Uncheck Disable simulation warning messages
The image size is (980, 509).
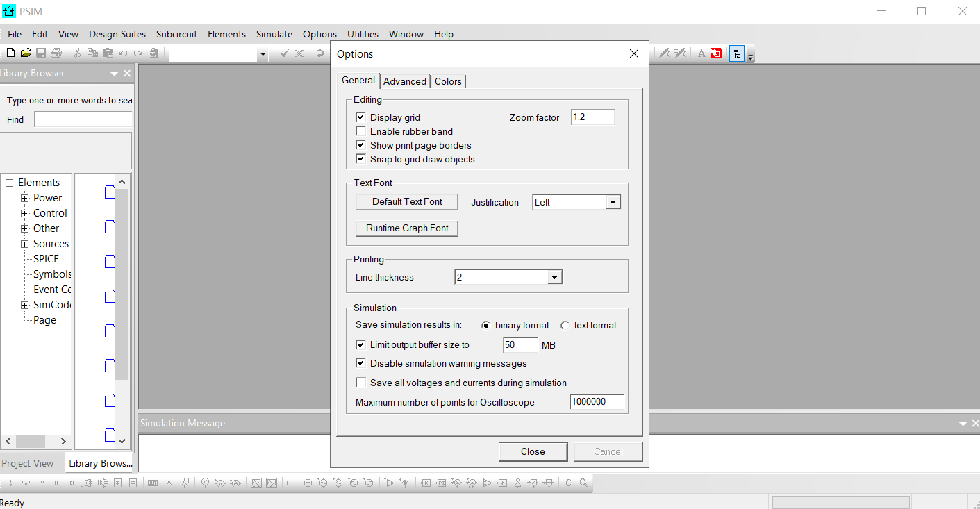tap(360, 362)
